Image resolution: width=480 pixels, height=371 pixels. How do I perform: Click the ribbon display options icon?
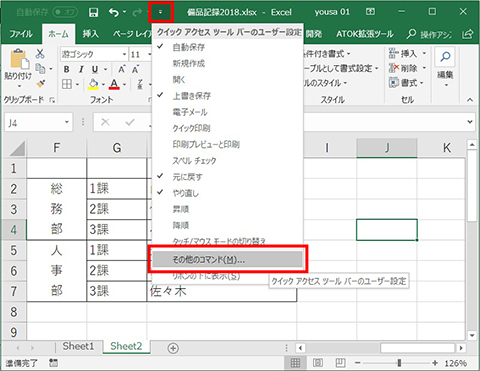click(x=370, y=12)
